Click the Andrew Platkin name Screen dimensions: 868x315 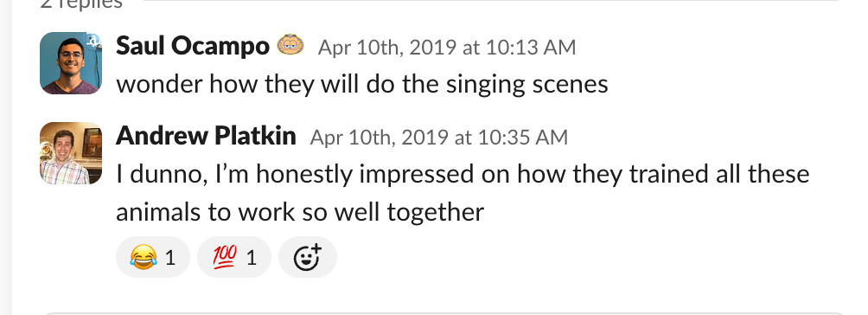[206, 136]
